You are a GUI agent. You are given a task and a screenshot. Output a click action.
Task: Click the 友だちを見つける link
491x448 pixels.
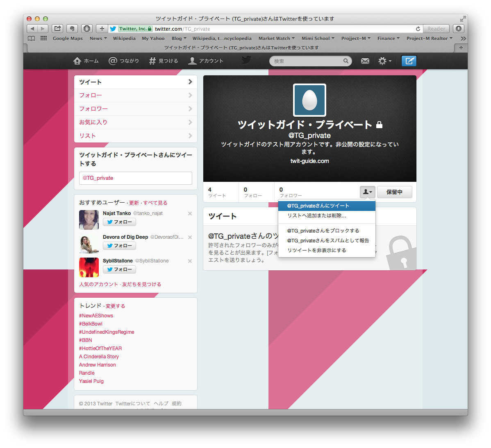(x=141, y=284)
